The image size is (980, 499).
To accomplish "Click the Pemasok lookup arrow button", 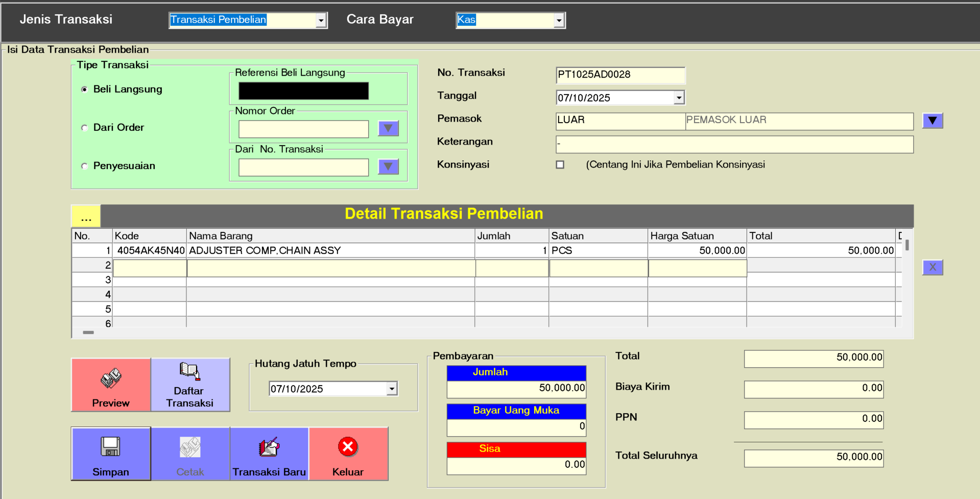I will 932,121.
